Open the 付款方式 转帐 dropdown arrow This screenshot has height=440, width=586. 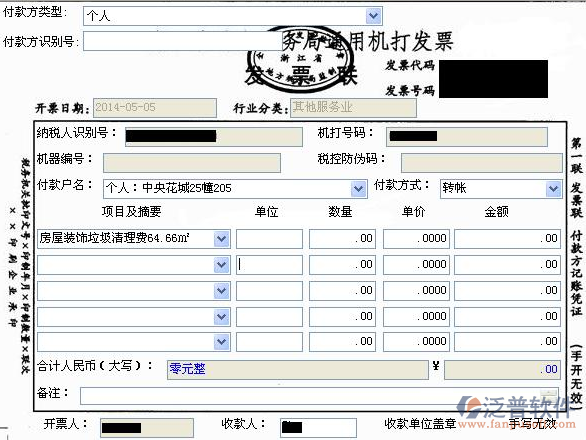[x=553, y=188]
